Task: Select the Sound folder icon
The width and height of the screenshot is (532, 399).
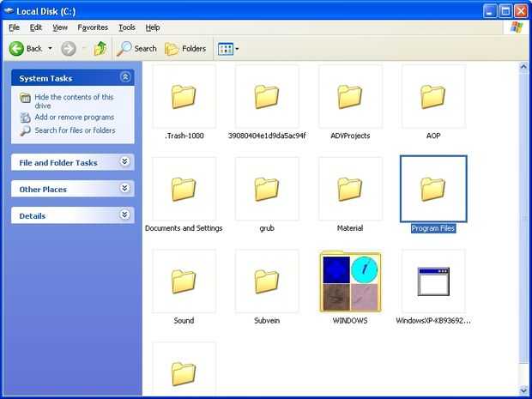Action: click(x=184, y=281)
